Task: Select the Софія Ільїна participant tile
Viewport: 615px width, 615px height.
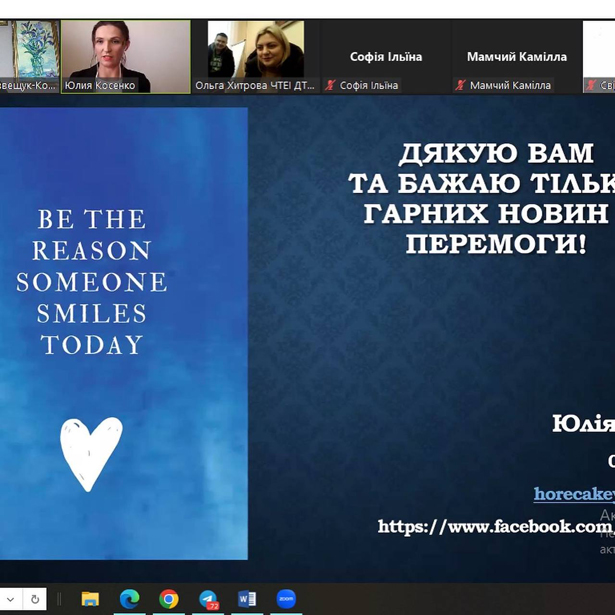Action: point(386,57)
